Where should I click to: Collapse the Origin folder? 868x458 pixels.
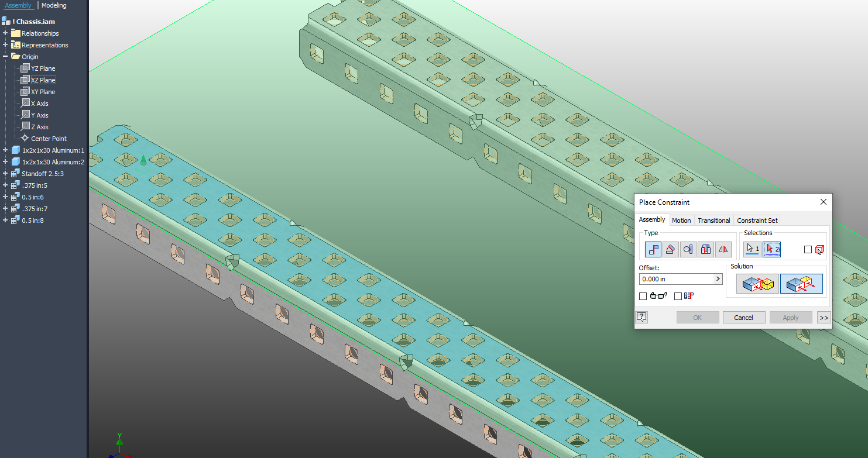pos(5,57)
